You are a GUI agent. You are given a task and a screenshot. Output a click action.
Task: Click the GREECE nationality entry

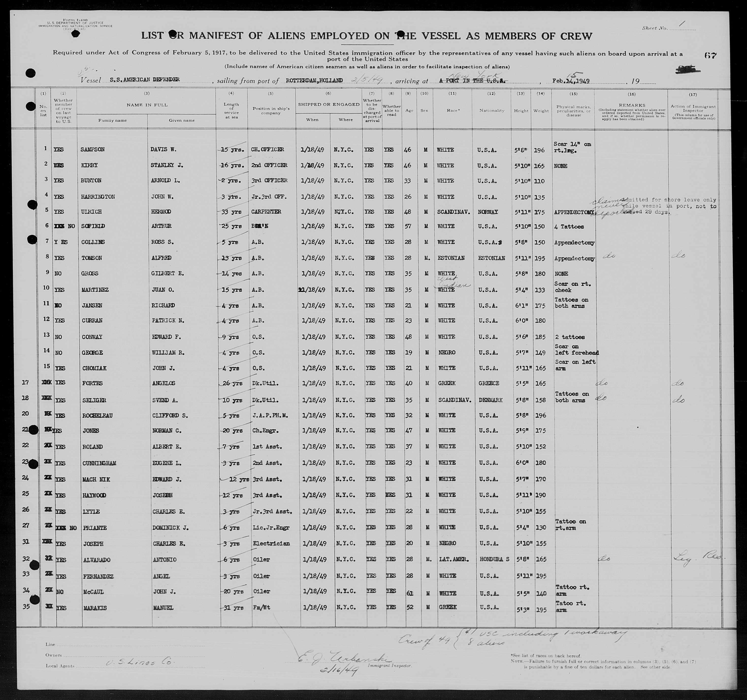pos(489,383)
